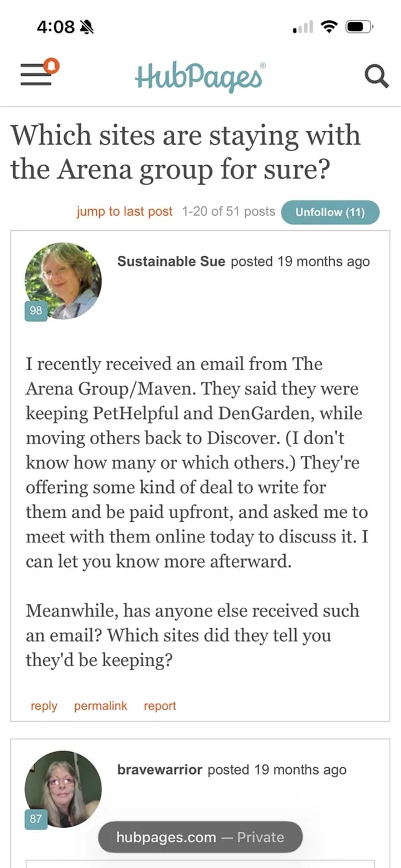Tap the HubPages logo
Image resolution: width=401 pixels, height=868 pixels.
pos(200,76)
